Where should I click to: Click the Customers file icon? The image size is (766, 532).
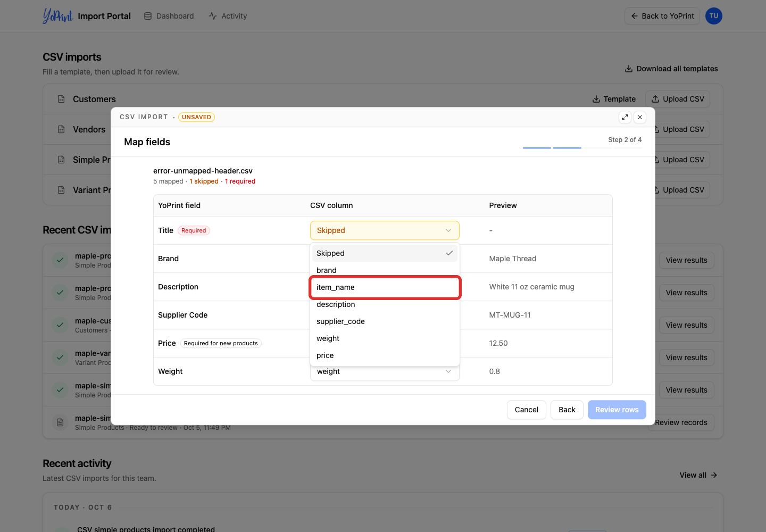click(x=61, y=99)
